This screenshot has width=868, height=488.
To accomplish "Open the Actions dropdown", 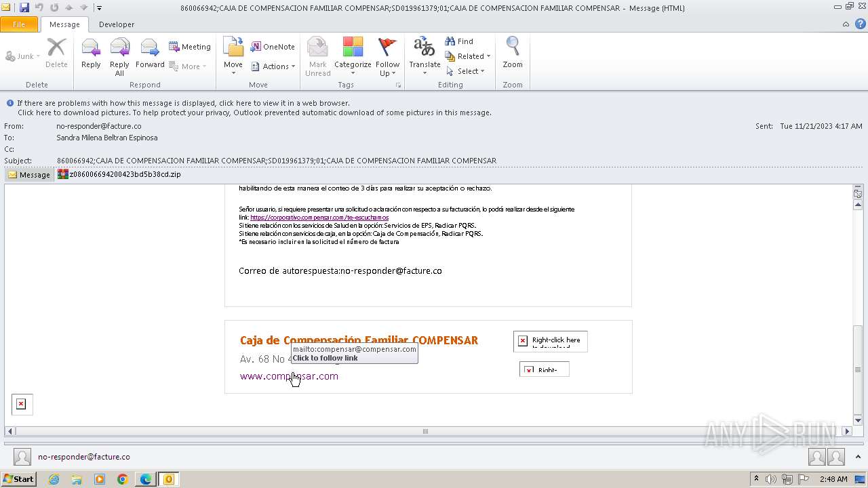I will click(273, 66).
